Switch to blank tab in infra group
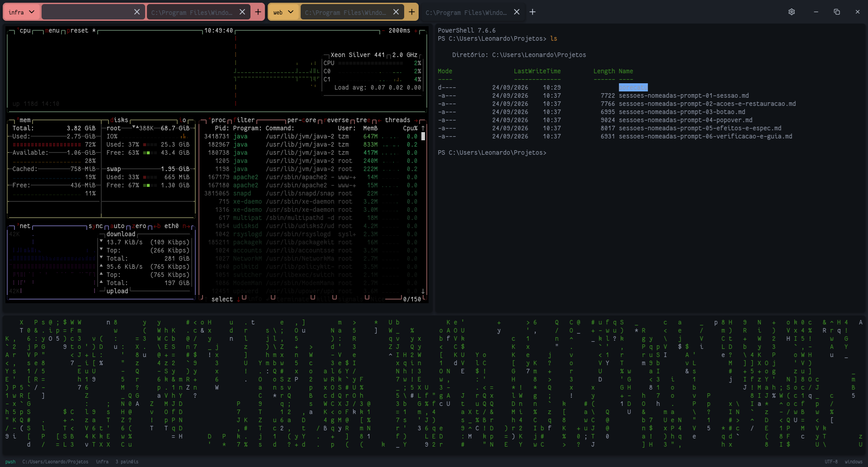This screenshot has height=467, width=868. 93,12
